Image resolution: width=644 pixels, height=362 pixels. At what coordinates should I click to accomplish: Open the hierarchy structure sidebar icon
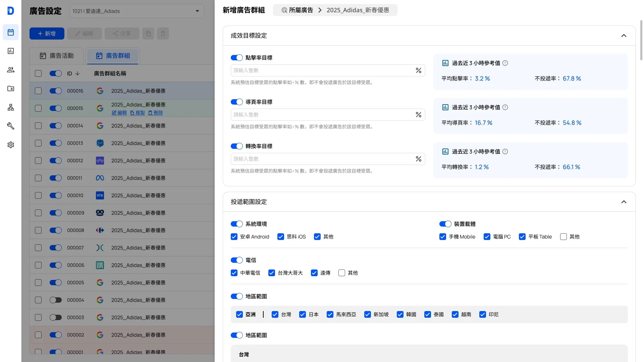(11, 107)
